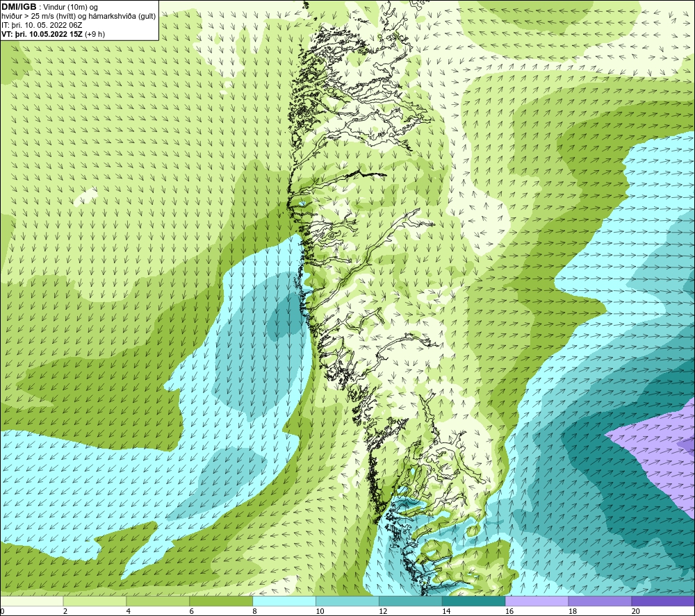The image size is (695, 616).
Task: Click the 12–14 m/s teal legend swatch
Action: coord(411,601)
